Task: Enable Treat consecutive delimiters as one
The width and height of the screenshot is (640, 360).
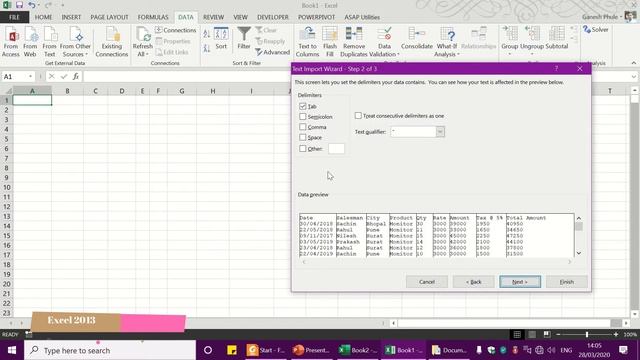Action: (358, 116)
